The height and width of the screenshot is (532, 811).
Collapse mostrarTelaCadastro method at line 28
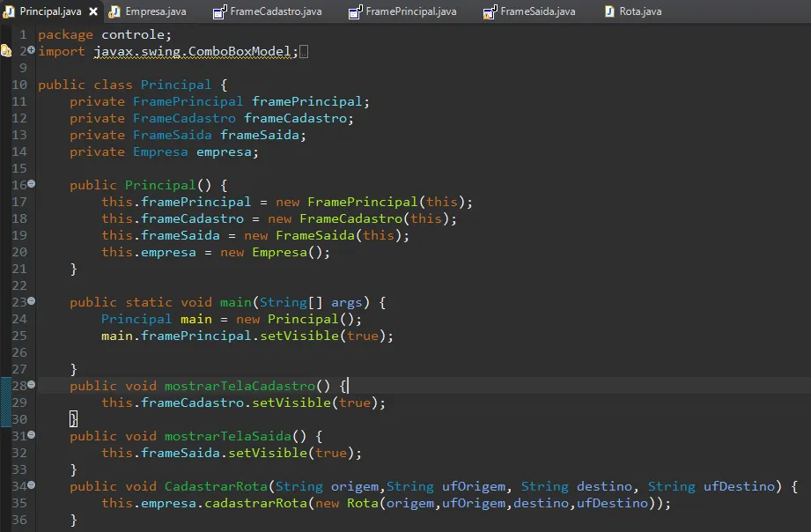(31, 385)
